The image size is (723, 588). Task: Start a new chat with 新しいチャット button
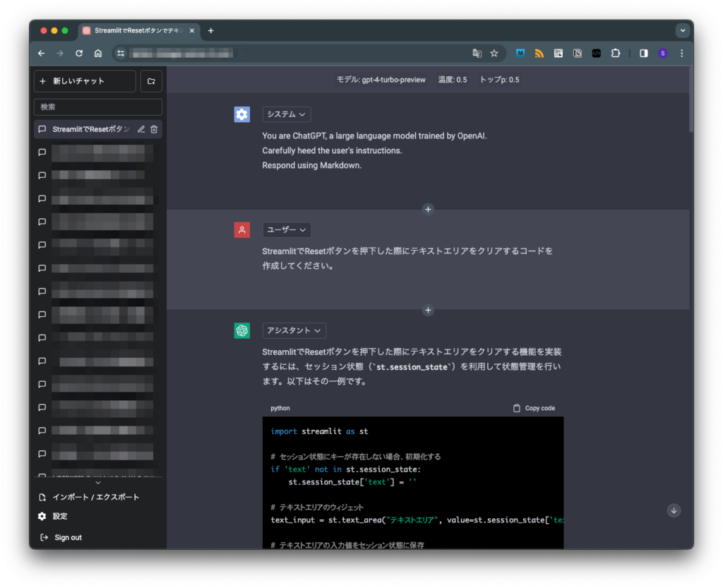[85, 81]
